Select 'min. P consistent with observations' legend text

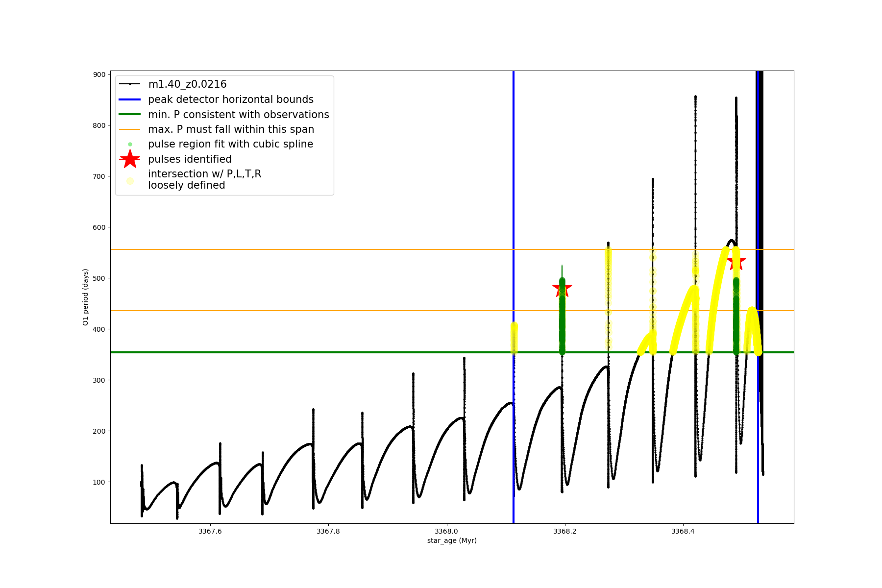point(239,115)
